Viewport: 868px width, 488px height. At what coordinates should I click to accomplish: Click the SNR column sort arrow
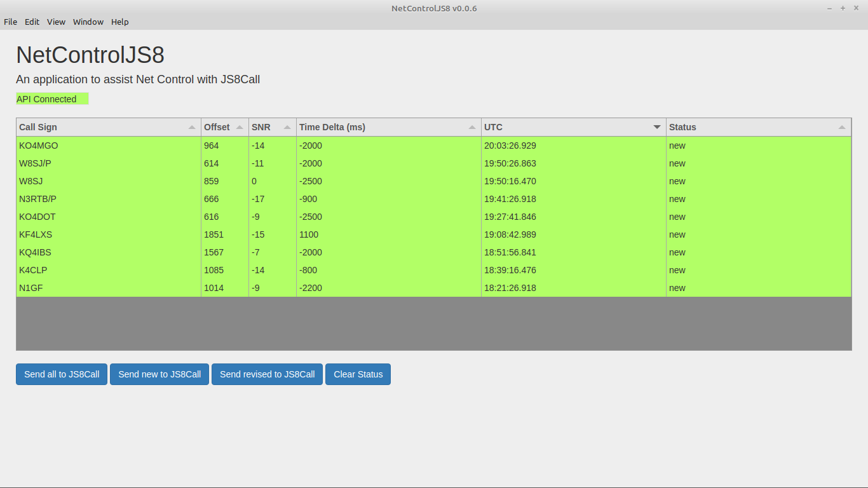287,127
